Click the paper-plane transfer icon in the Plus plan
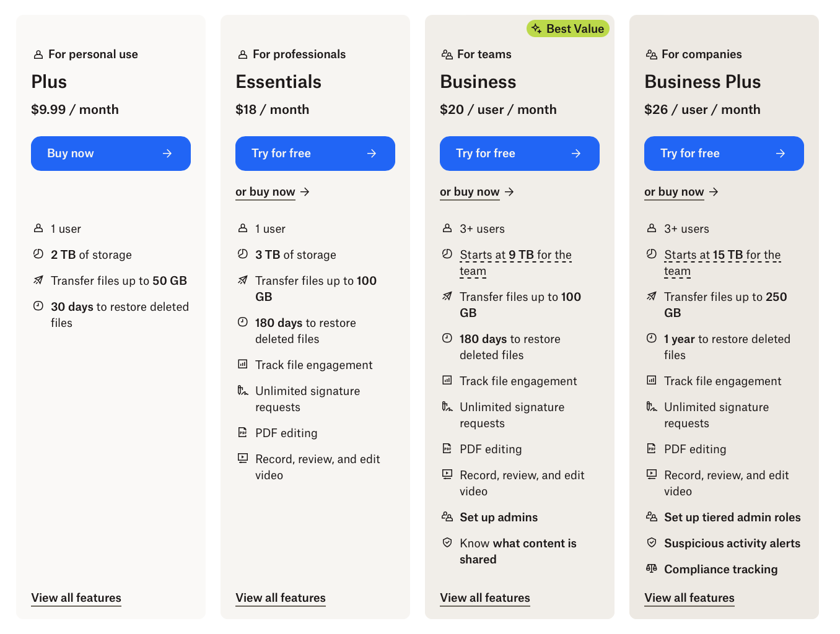The height and width of the screenshot is (634, 840). click(38, 280)
